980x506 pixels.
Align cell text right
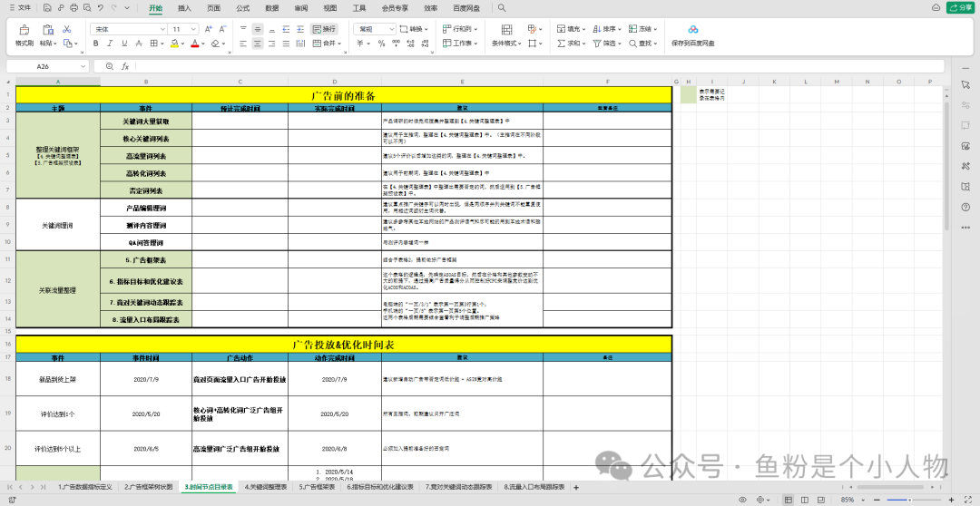click(271, 44)
